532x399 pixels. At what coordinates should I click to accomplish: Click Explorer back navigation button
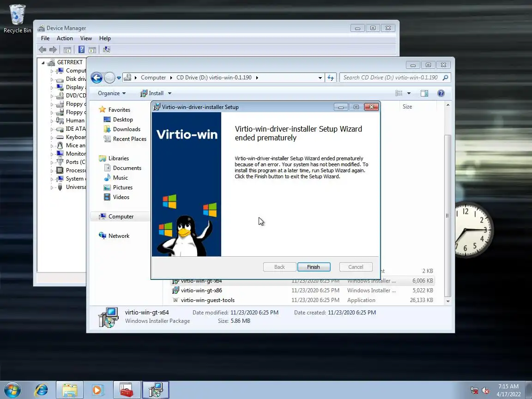pyautogui.click(x=97, y=78)
